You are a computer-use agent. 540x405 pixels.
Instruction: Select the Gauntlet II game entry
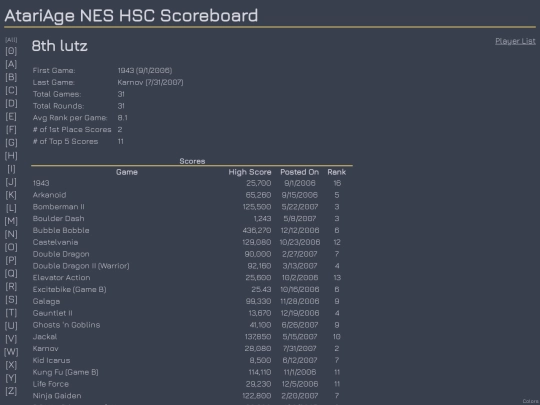click(x=53, y=313)
